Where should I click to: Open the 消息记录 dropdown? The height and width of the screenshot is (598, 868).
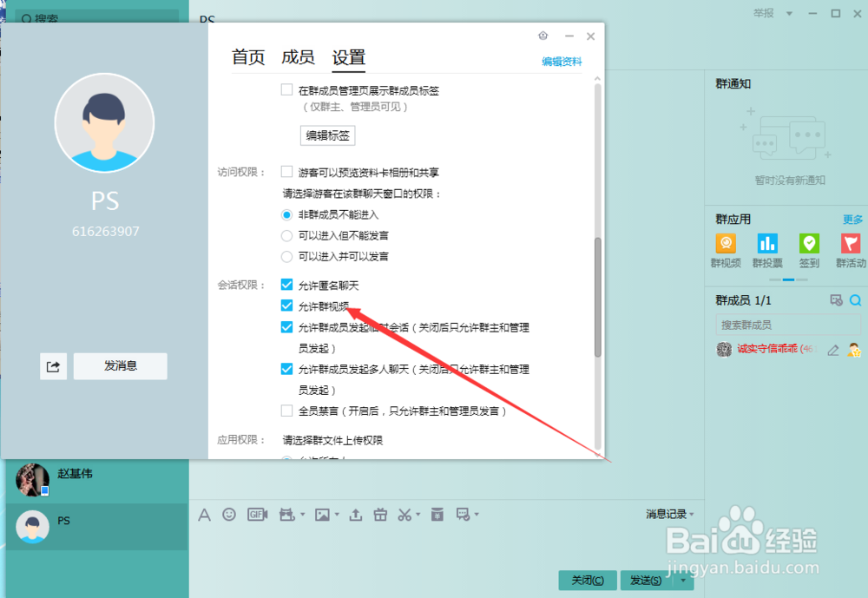click(x=667, y=513)
